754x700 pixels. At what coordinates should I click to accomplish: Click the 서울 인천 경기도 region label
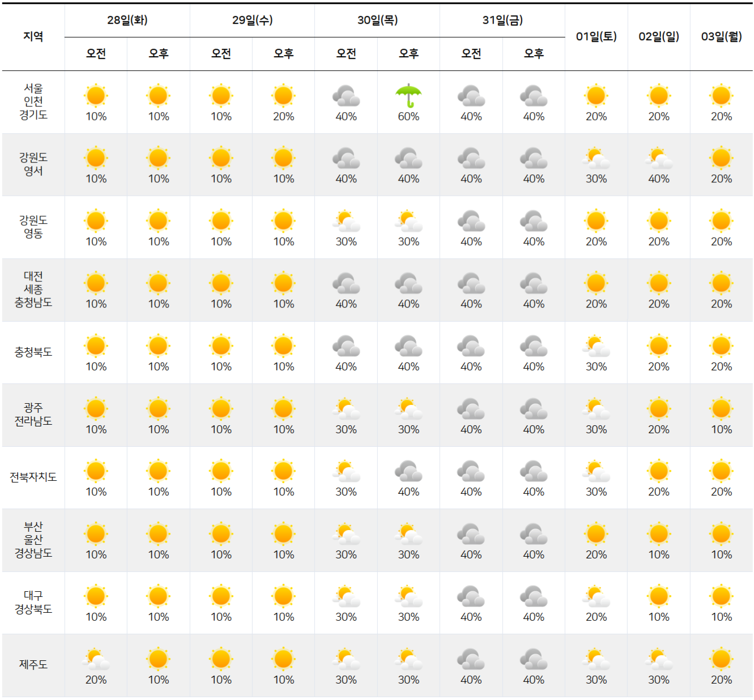(33, 101)
